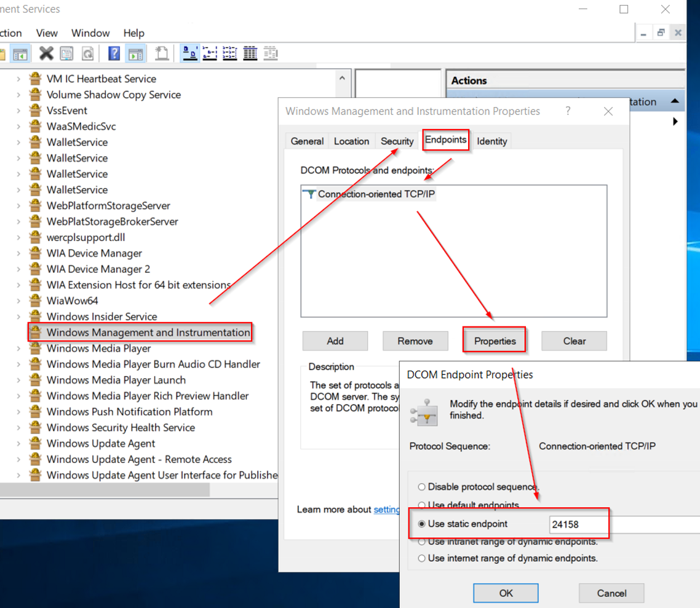Collapse the Actions pane section arrow

click(x=675, y=101)
